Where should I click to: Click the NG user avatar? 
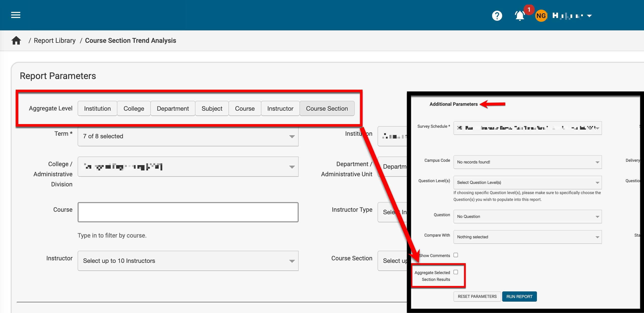541,16
